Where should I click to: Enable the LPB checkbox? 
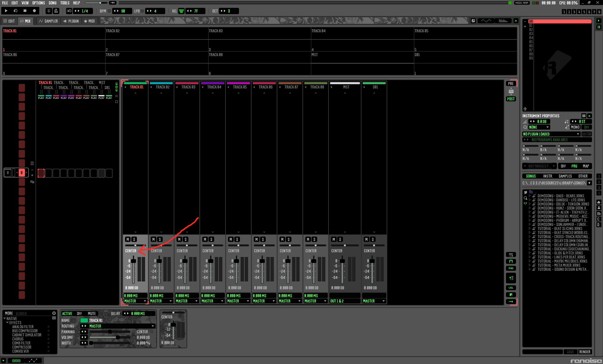pos(142,11)
